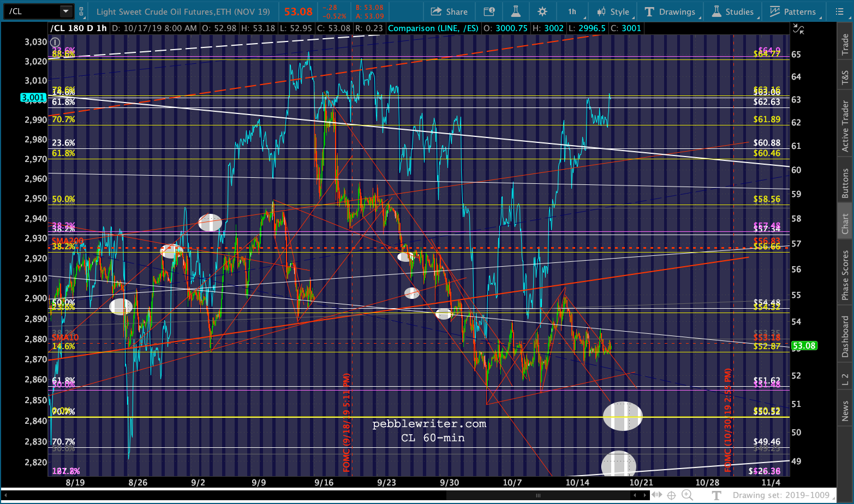This screenshot has width=854, height=504.
Task: Click the FOMC 10/30/19 vertical marker
Action: pos(728,420)
